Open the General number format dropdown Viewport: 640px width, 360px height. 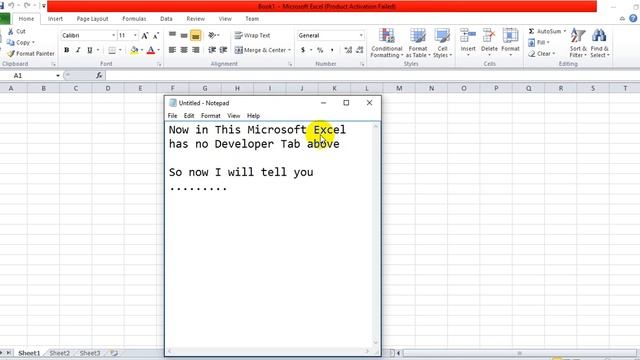click(x=361, y=36)
